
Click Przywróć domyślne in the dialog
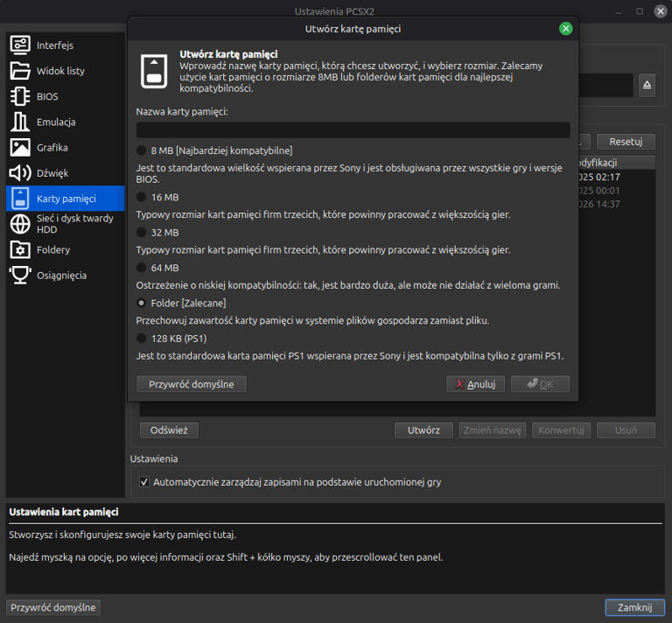coord(192,384)
